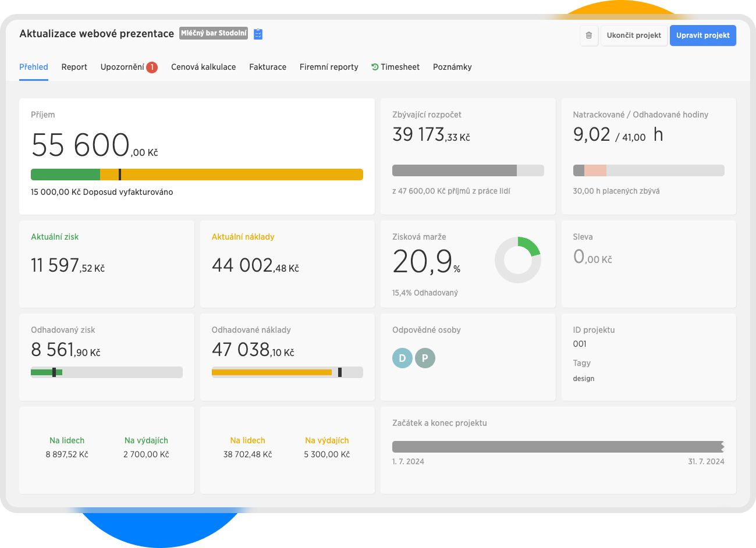
Task: Open the Cenová kalkulace tab
Action: click(x=203, y=67)
